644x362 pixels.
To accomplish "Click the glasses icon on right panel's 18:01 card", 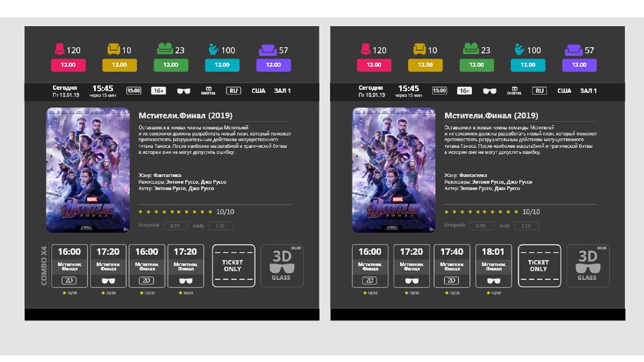I will pyautogui.click(x=494, y=281).
